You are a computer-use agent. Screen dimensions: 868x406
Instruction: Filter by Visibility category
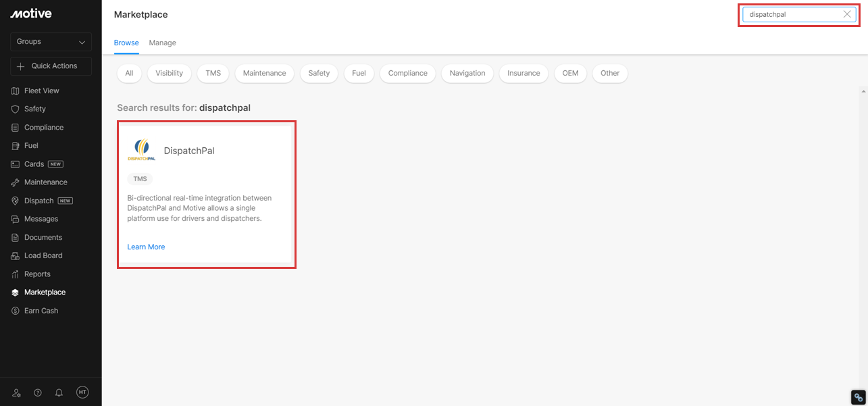click(x=169, y=73)
